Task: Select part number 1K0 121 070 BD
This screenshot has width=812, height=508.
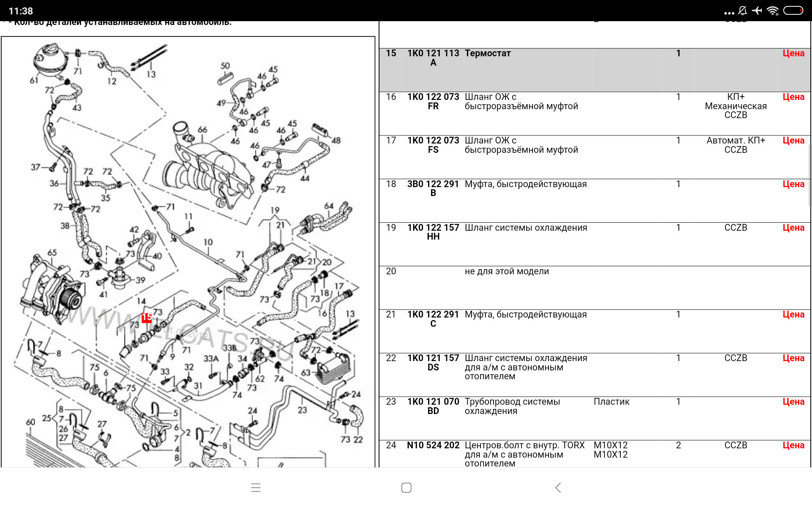Action: (x=433, y=406)
